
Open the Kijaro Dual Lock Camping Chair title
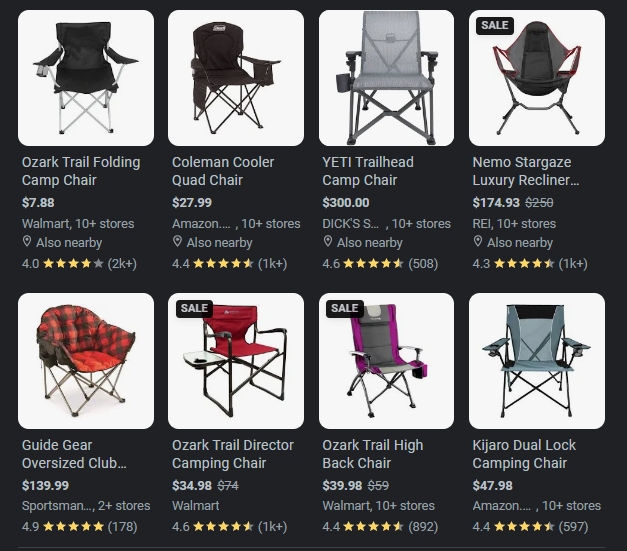click(524, 454)
